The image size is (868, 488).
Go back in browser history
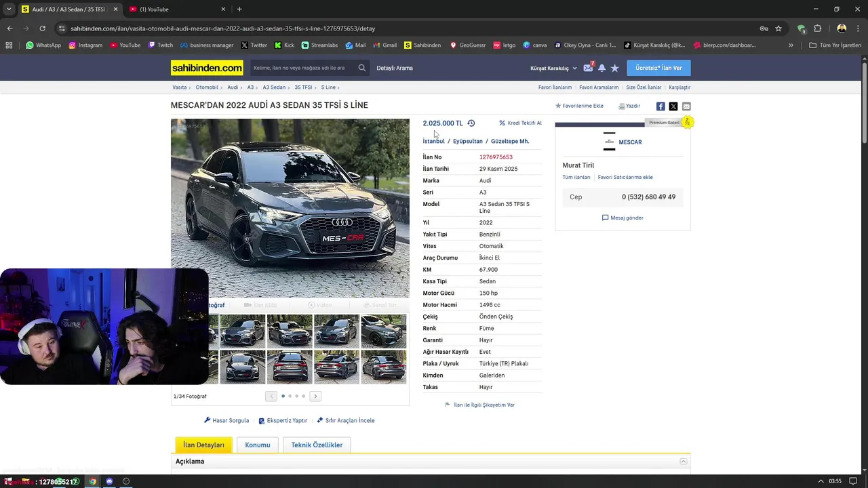tap(9, 28)
